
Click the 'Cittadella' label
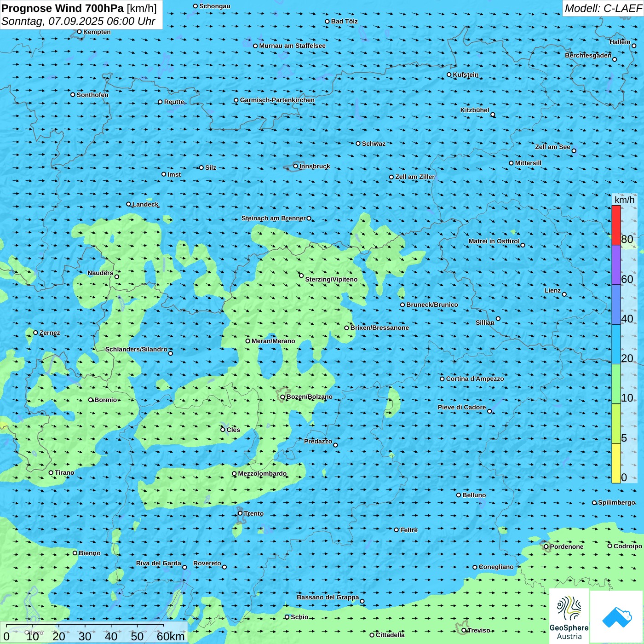tap(390, 635)
